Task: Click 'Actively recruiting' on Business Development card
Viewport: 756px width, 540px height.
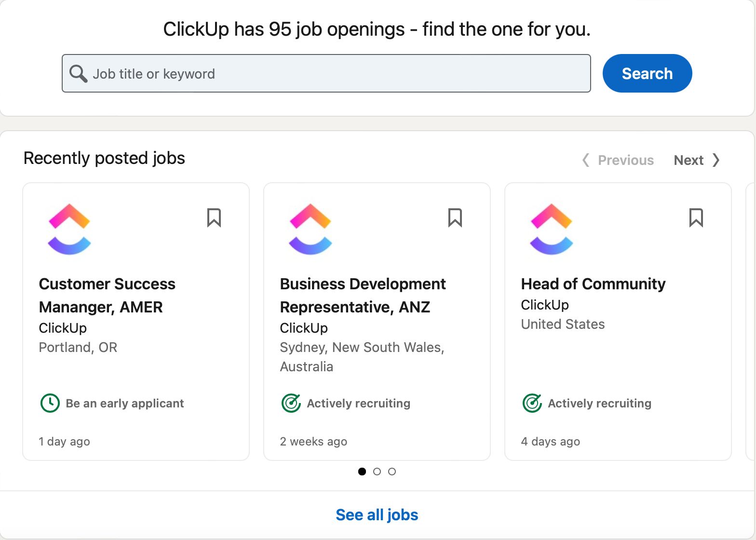Action: tap(359, 404)
